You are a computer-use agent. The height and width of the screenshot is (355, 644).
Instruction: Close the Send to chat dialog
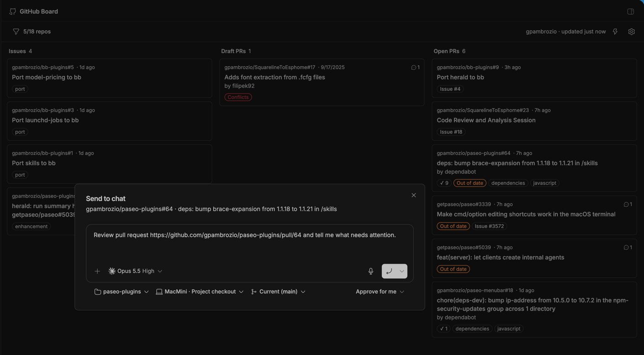click(413, 196)
